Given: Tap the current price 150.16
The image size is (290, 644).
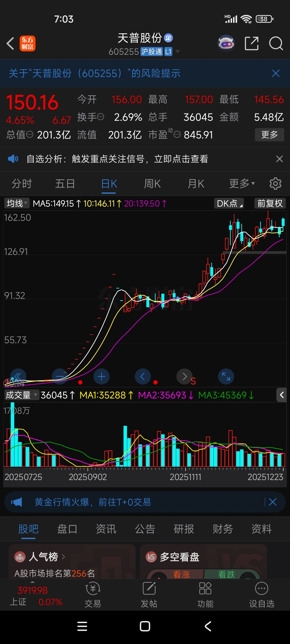Looking at the screenshot, I should coord(32,103).
